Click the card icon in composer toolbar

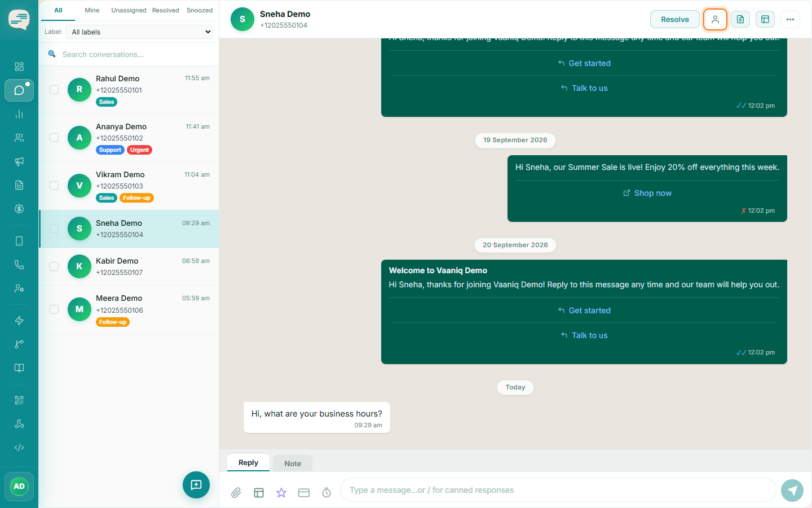tap(304, 493)
